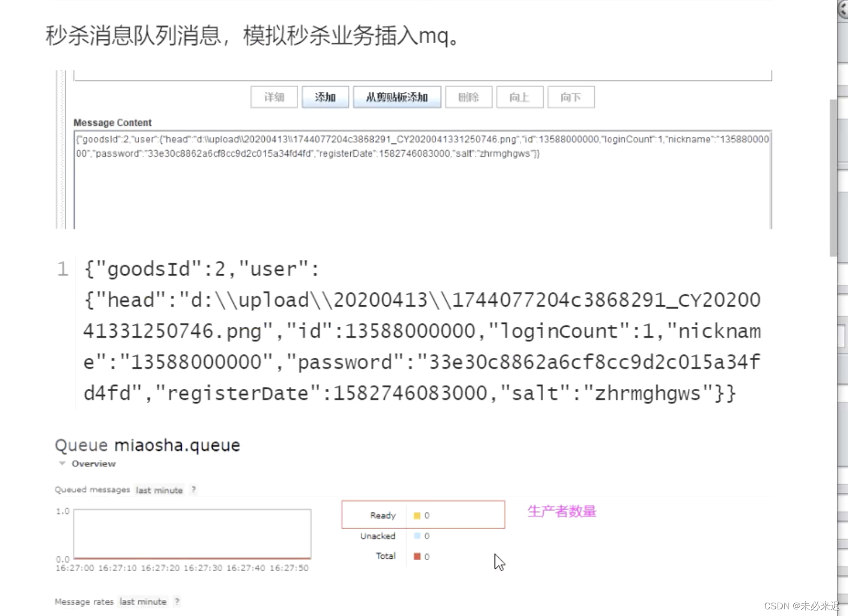The height and width of the screenshot is (616, 848).
Task: Click the Queue miaosha.queue heading
Action: (147, 445)
